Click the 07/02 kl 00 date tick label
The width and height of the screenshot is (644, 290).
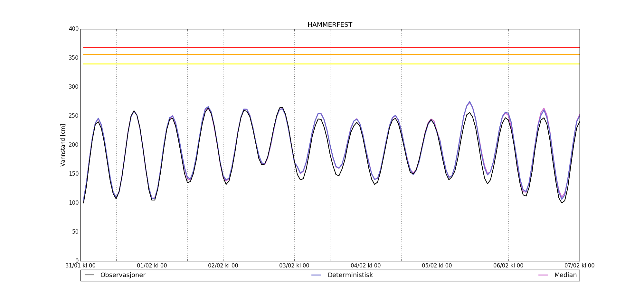point(580,266)
